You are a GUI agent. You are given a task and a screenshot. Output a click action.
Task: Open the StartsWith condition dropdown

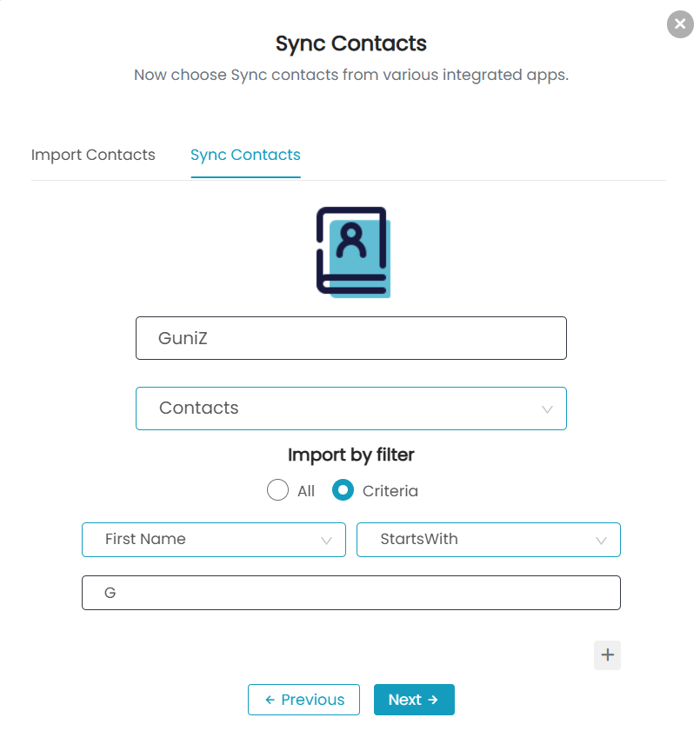pos(489,540)
